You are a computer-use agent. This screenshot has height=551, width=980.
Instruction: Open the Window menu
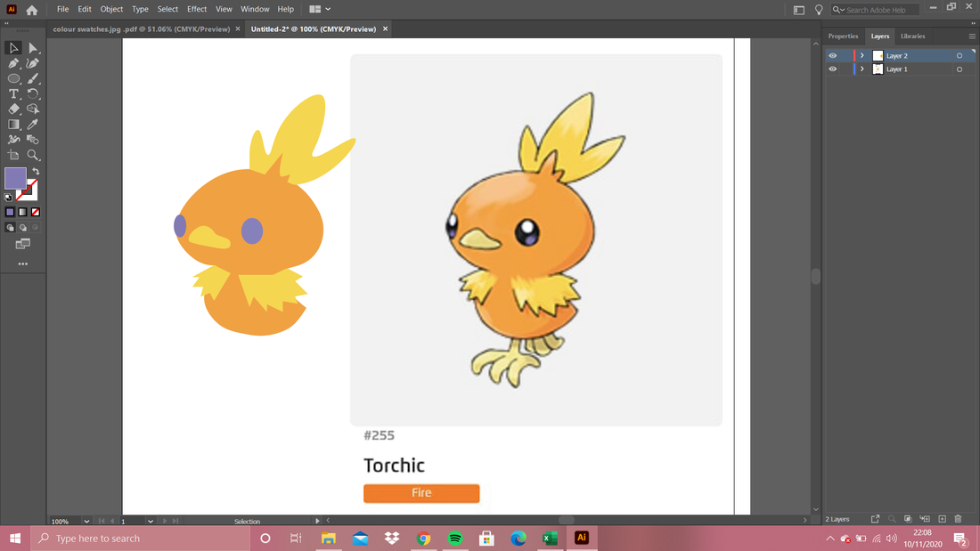pos(255,10)
